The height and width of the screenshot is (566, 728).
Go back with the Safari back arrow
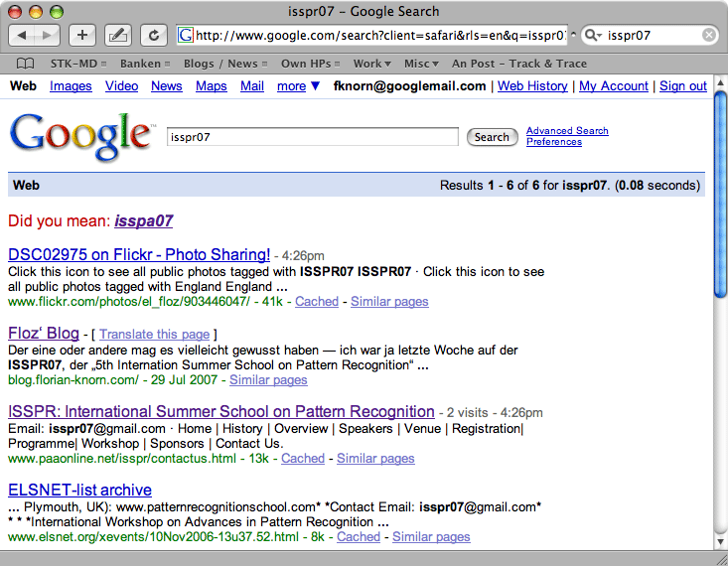coord(22,36)
